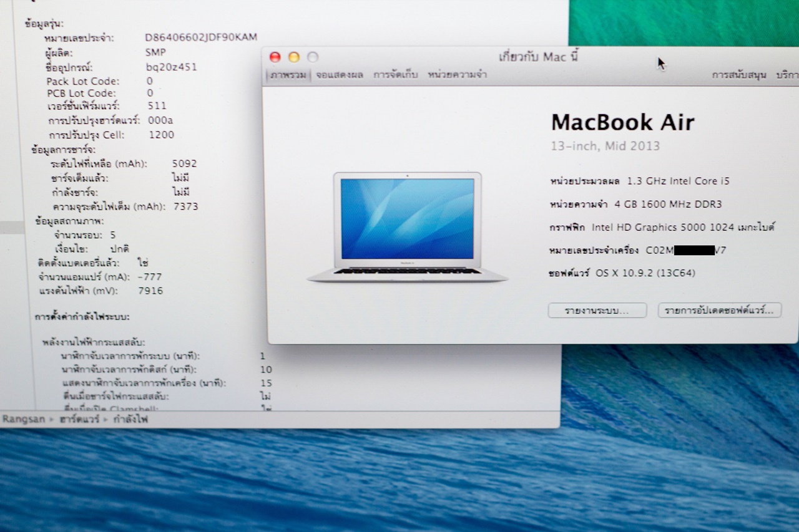Select ฮาร์ดแวร์ in the report path bar
The width and height of the screenshot is (799, 532).
(x=79, y=419)
